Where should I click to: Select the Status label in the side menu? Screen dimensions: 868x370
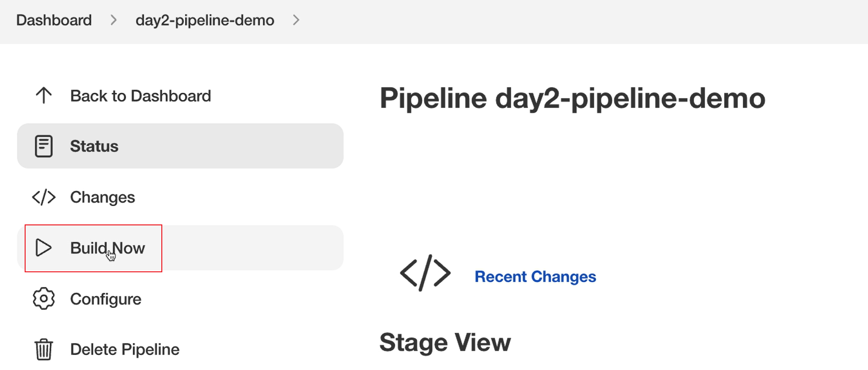pyautogui.click(x=94, y=146)
